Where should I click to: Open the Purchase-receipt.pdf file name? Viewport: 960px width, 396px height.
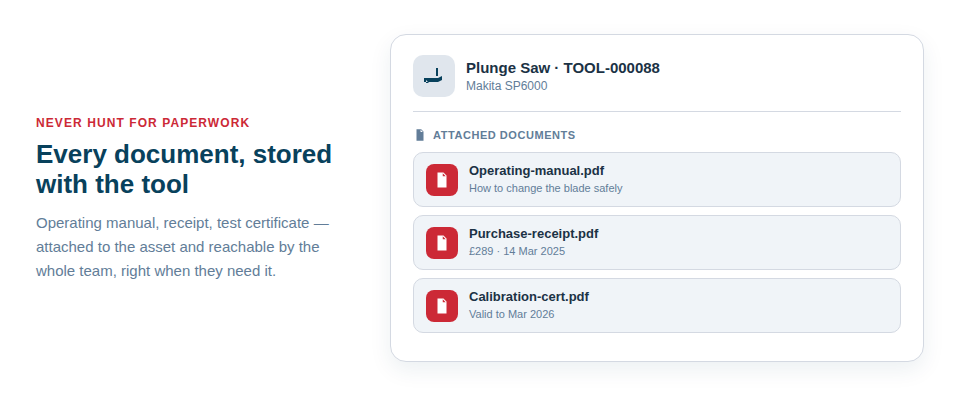tap(533, 234)
